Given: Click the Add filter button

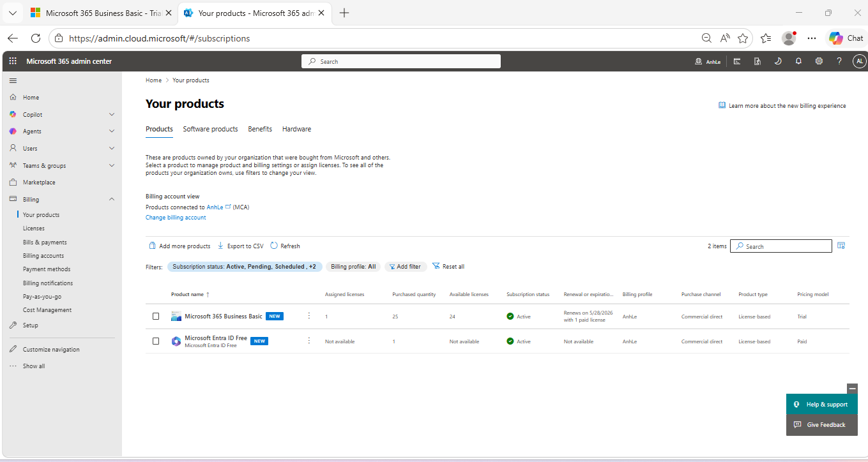Looking at the screenshot, I should click(x=405, y=267).
